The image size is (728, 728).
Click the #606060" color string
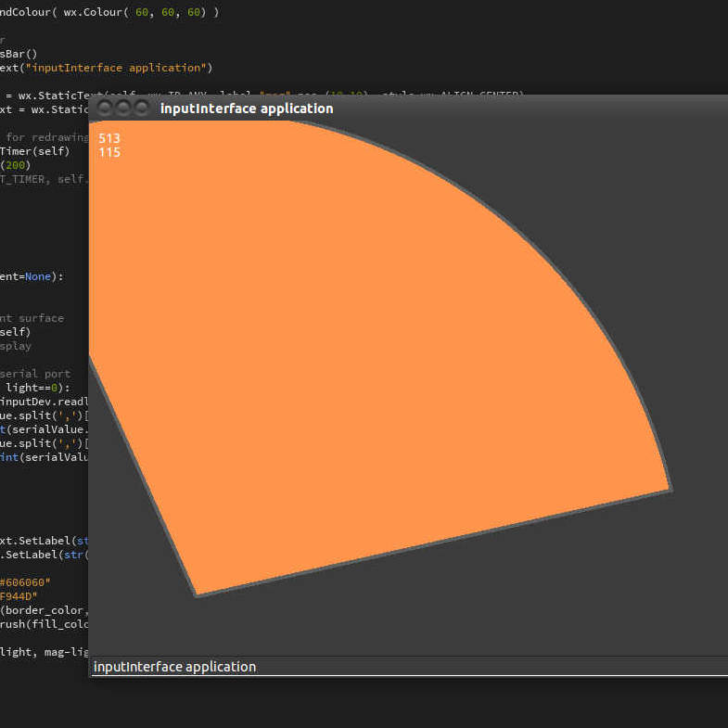pos(25,582)
